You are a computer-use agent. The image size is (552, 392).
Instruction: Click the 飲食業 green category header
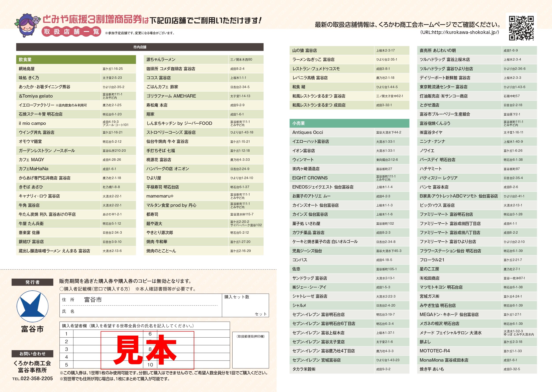click(76, 60)
